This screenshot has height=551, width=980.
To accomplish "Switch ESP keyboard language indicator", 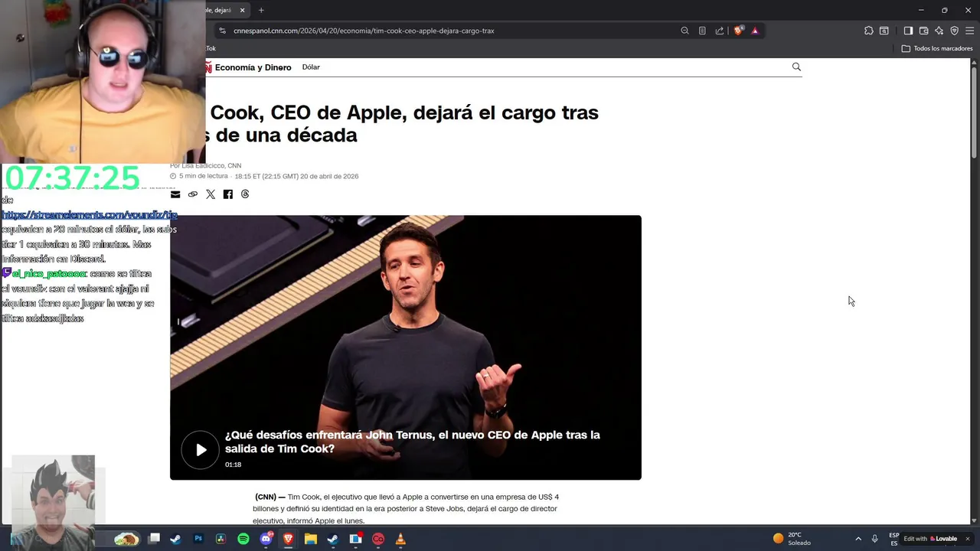I will click(x=893, y=539).
